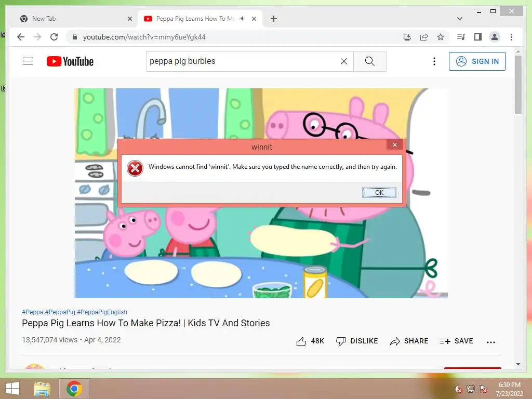
Task: Expand the tab search chevron dropdown
Action: (460, 19)
